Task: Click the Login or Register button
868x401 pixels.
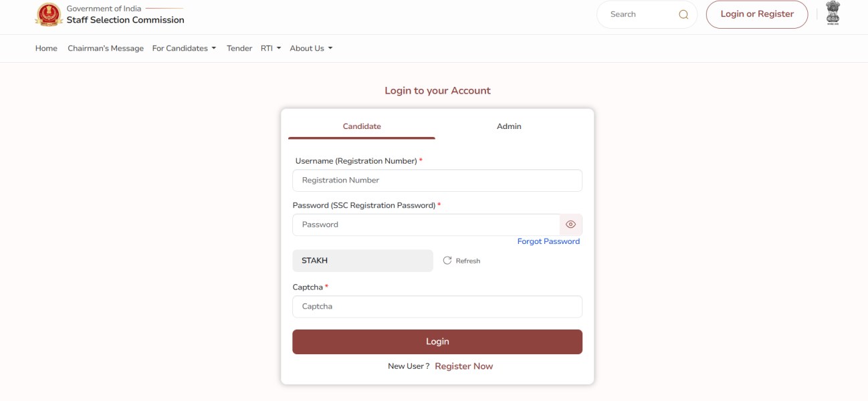Action: pyautogui.click(x=756, y=13)
